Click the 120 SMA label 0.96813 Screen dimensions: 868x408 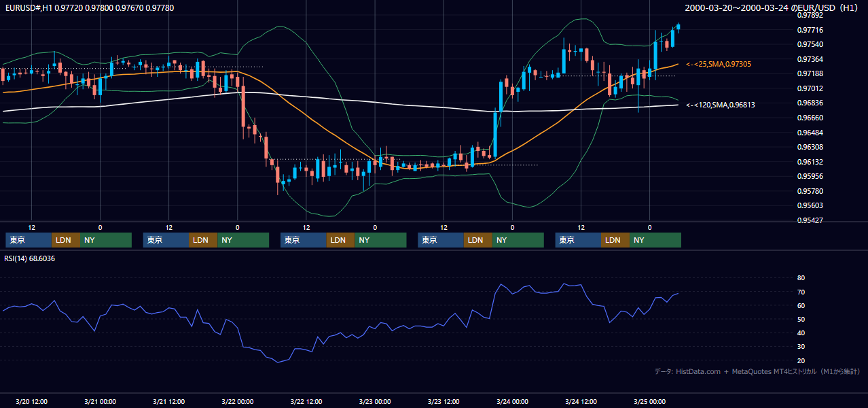click(x=721, y=105)
